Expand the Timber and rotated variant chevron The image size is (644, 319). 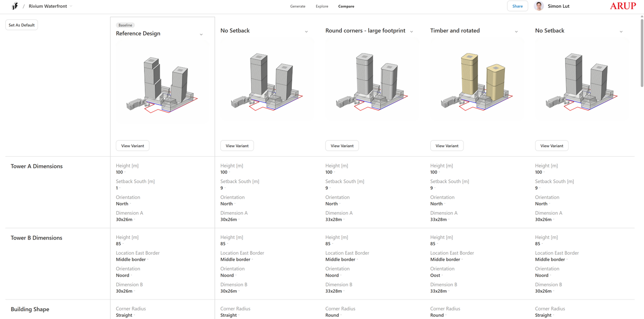click(x=516, y=31)
